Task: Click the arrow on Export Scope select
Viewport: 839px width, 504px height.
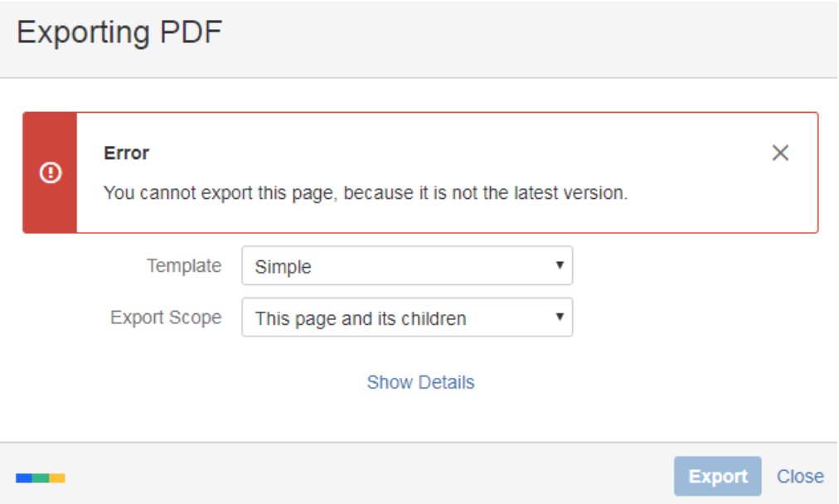Action: (x=560, y=317)
